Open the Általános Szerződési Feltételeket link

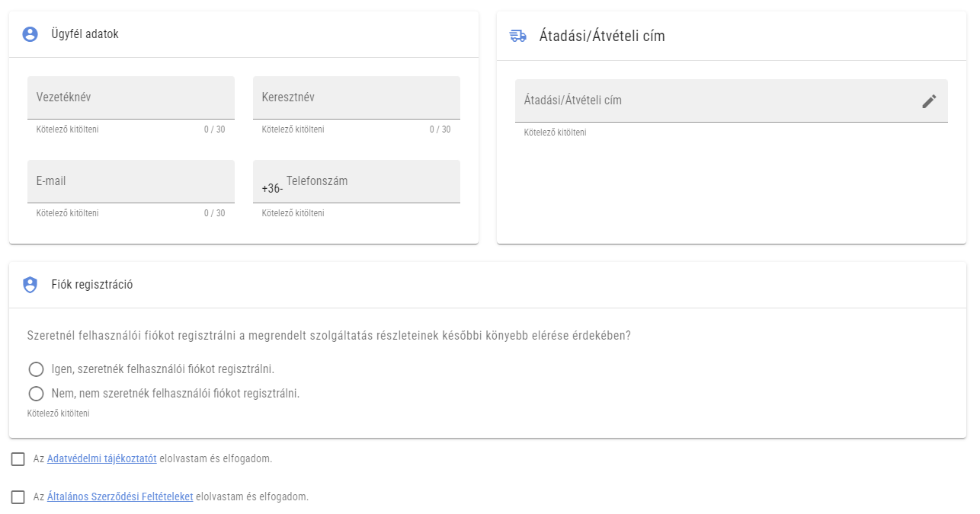tap(120, 496)
